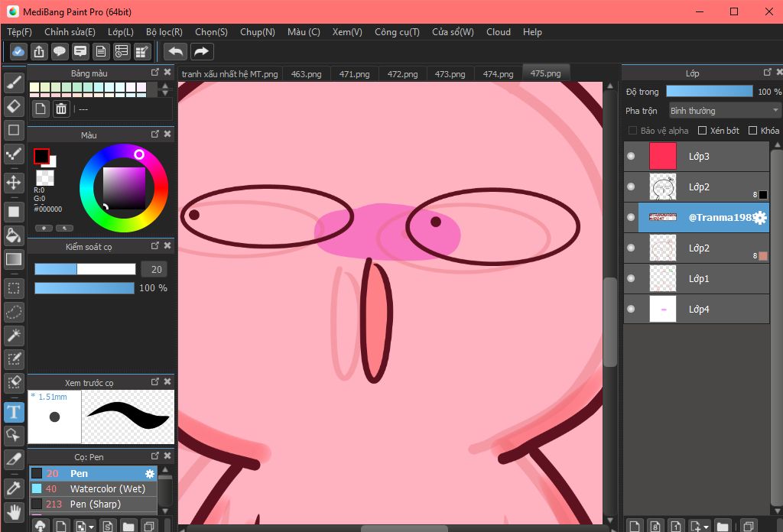The width and height of the screenshot is (783, 532).
Task: Select the Dot tool
Action: (x=14, y=154)
